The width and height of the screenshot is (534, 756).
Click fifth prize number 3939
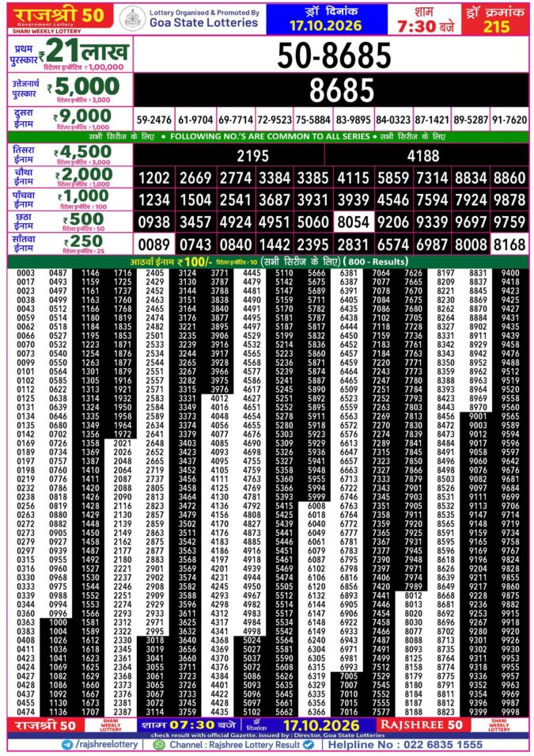click(354, 199)
